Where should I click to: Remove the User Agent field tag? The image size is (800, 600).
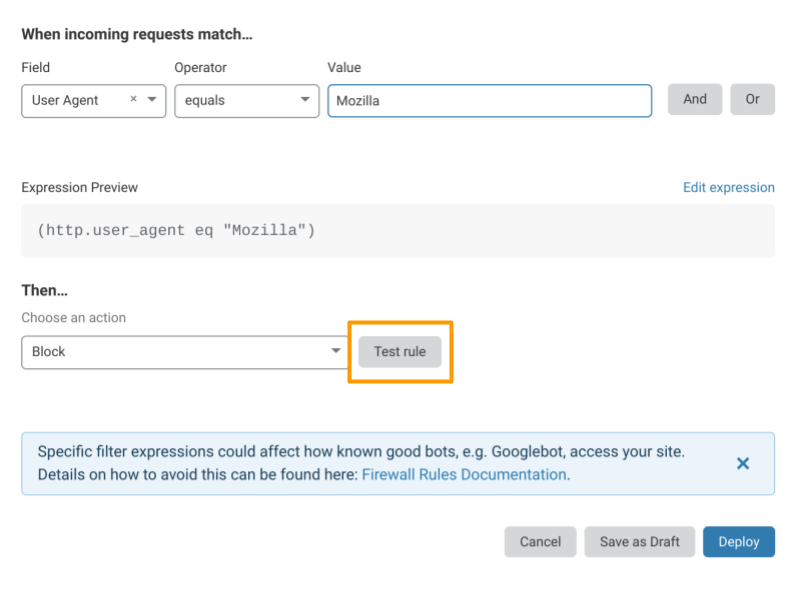click(135, 100)
